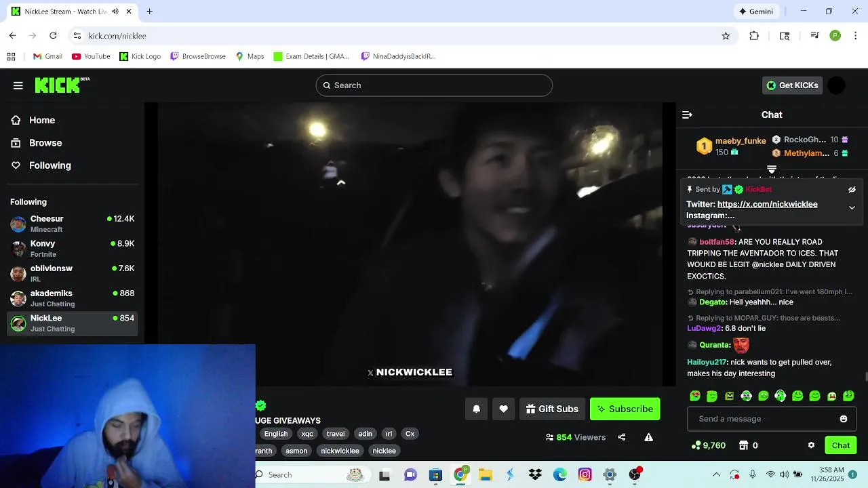Expand the gift leaderboard handle

772,169
